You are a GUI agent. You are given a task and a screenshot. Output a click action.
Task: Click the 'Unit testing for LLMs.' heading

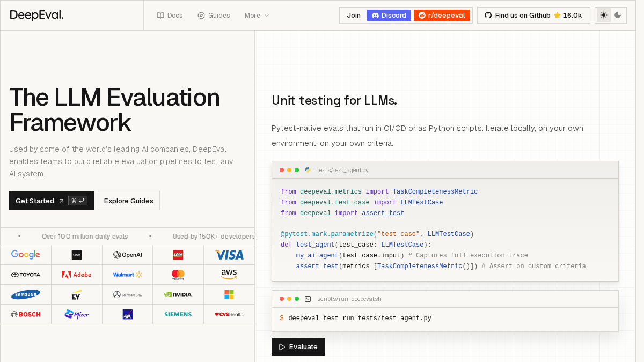pos(334,100)
